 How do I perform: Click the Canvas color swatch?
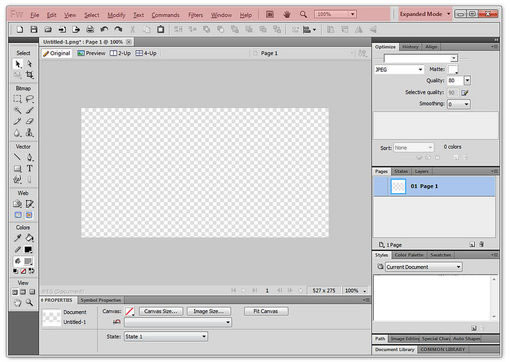130,312
